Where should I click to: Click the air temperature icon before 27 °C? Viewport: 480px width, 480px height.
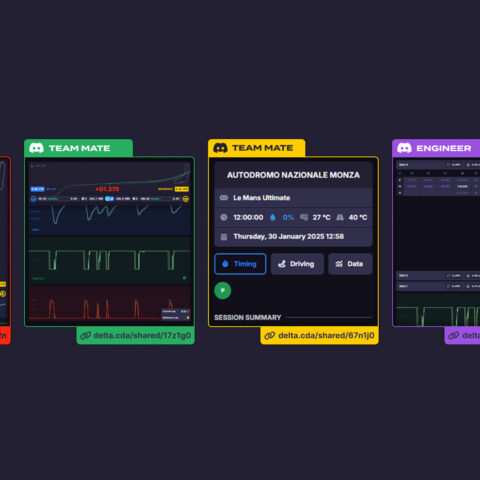click(x=304, y=217)
